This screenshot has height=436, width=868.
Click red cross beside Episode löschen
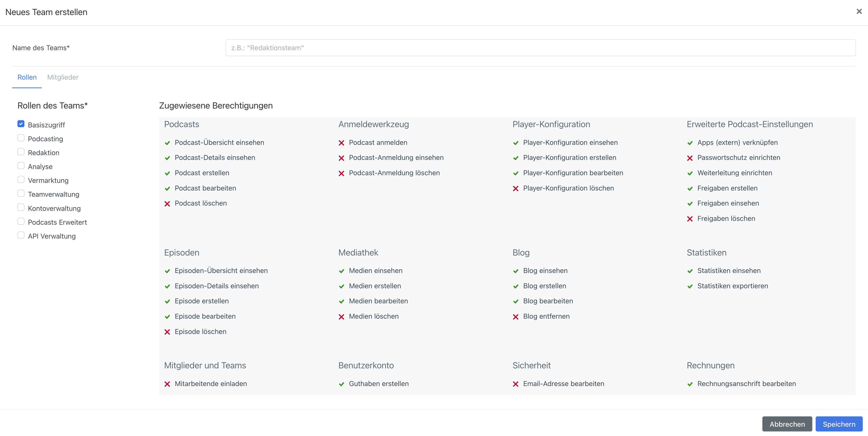(167, 332)
